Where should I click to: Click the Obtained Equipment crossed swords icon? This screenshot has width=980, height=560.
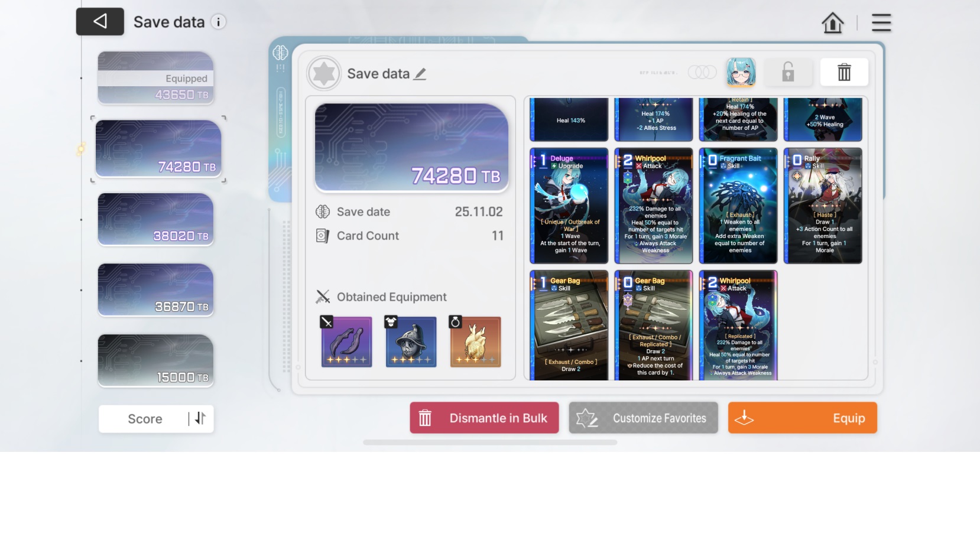tap(323, 297)
